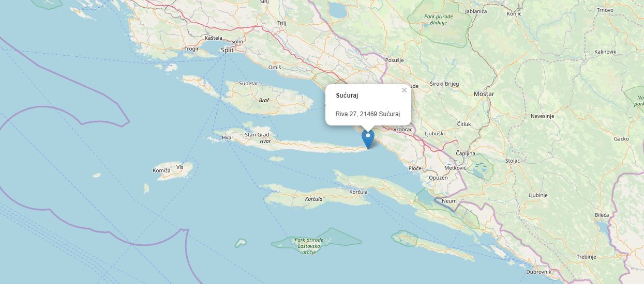Click the Komiža label on Vis island

point(161,170)
